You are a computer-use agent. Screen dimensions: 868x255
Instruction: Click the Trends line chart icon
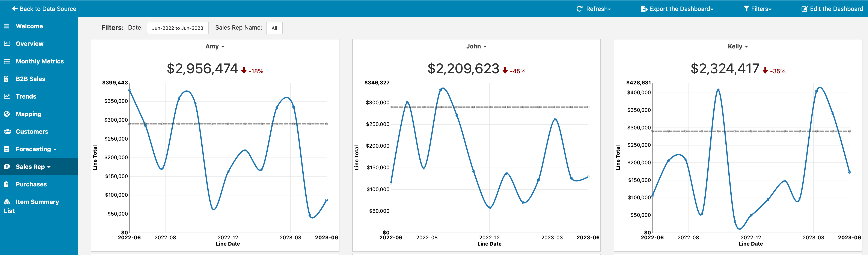pyautogui.click(x=6, y=96)
